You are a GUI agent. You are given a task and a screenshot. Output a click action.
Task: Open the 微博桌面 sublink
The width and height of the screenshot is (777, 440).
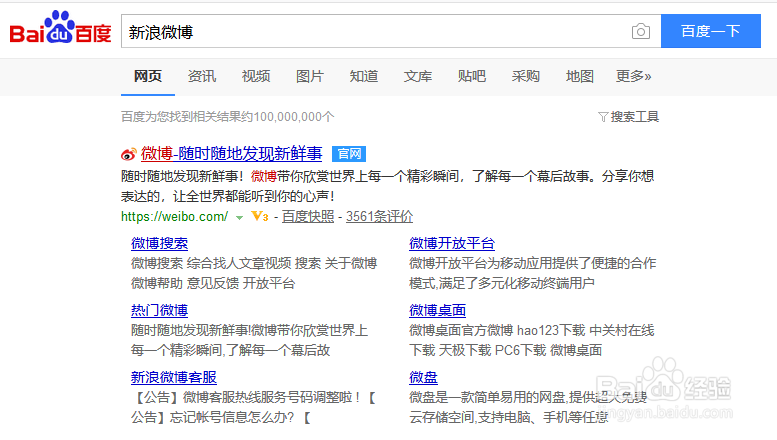438,310
